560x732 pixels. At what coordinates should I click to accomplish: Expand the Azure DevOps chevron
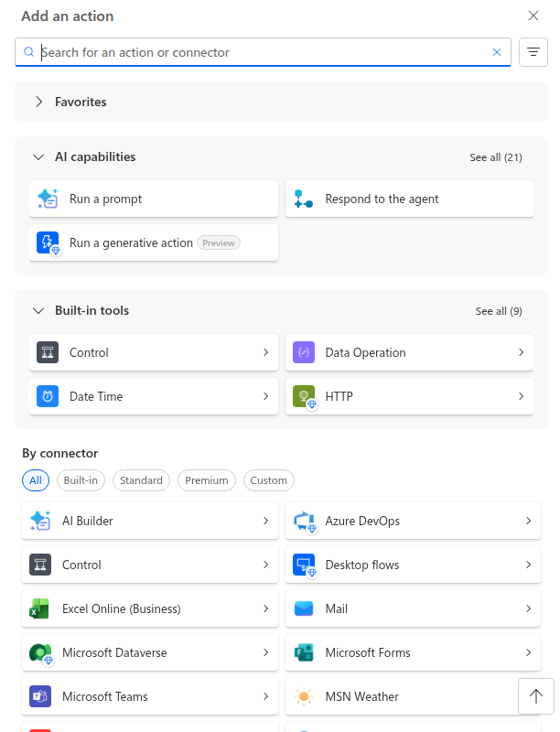coord(529,521)
